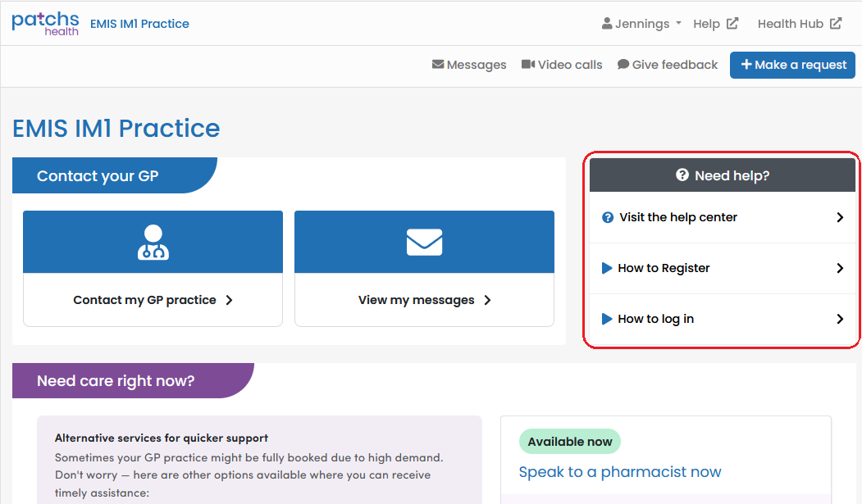This screenshot has height=504, width=862.
Task: Click the user profile icon beside Jennings
Action: 607,23
